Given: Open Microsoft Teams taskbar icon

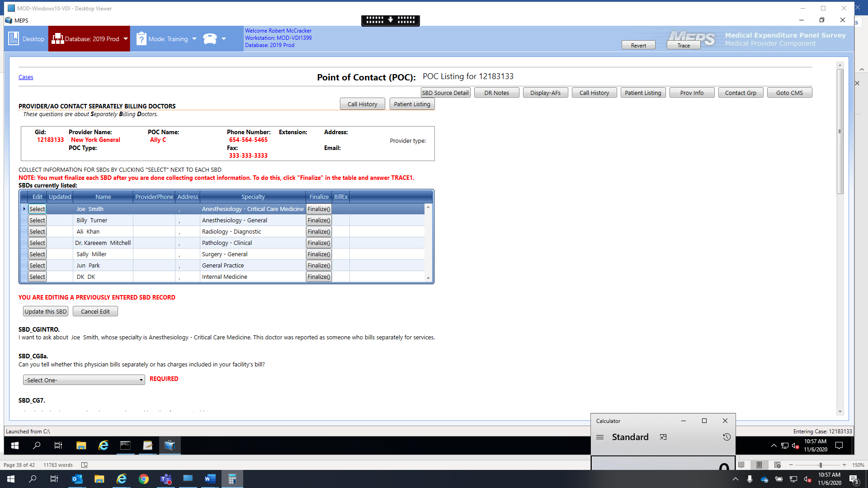Looking at the screenshot, I should coord(166,479).
